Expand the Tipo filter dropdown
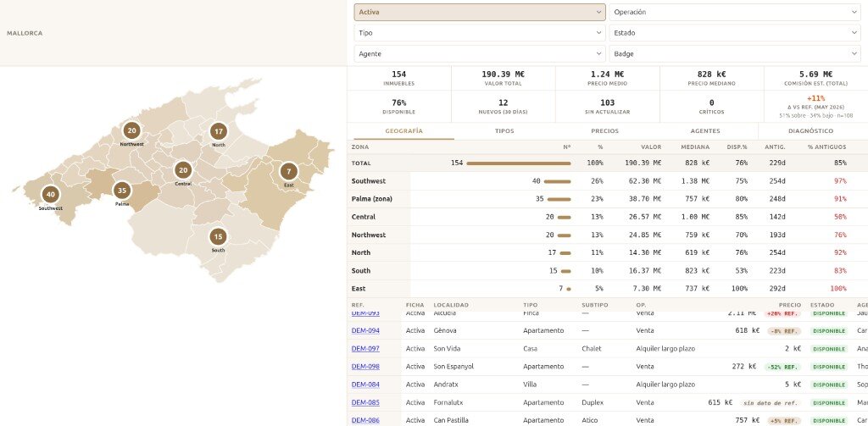 click(480, 33)
